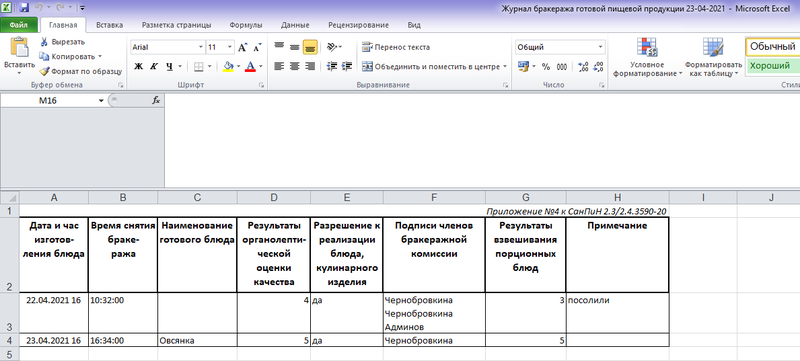Click the accounting currency format icon
Viewport: 800px width, 361px height.
pyautogui.click(x=523, y=66)
